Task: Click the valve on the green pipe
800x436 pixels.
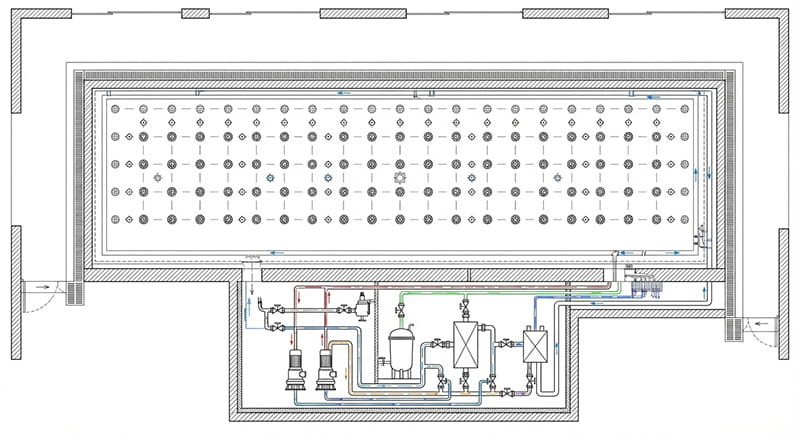Action: click(x=402, y=311)
